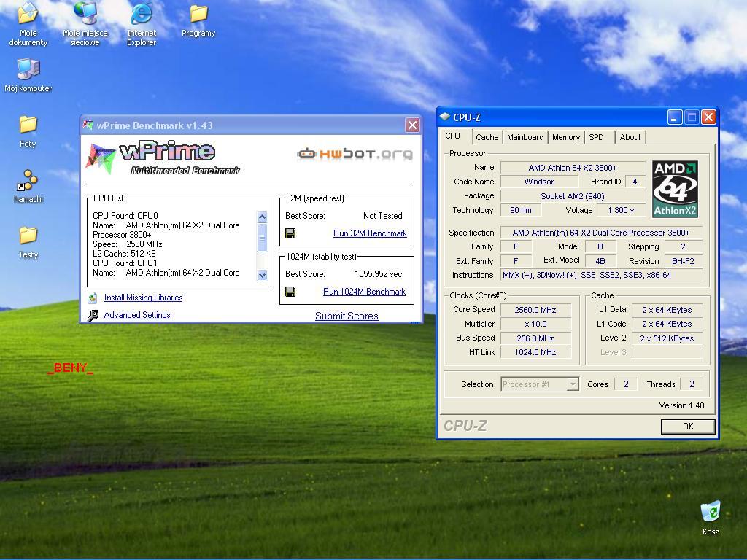Click the Bus Speed 256.0 MHz value
The image size is (747, 560).
535,338
